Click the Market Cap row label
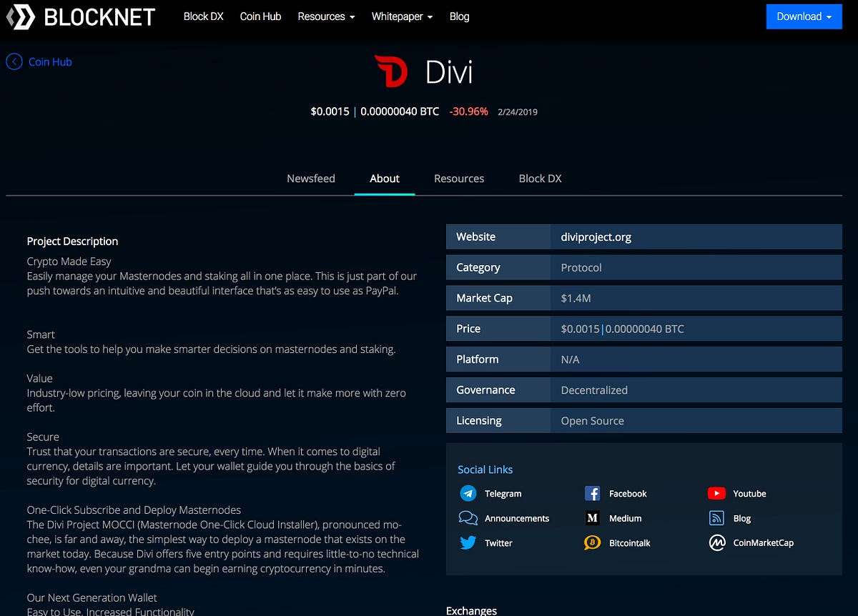Viewport: 858px width, 616px height. (484, 298)
